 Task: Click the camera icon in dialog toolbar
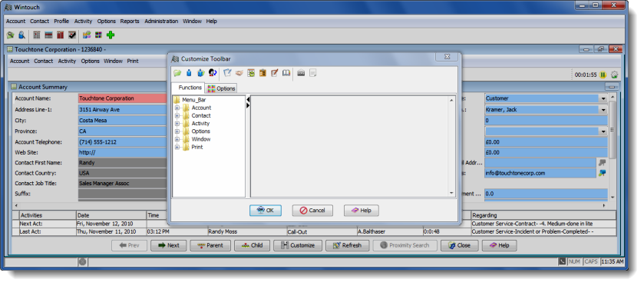[301, 73]
